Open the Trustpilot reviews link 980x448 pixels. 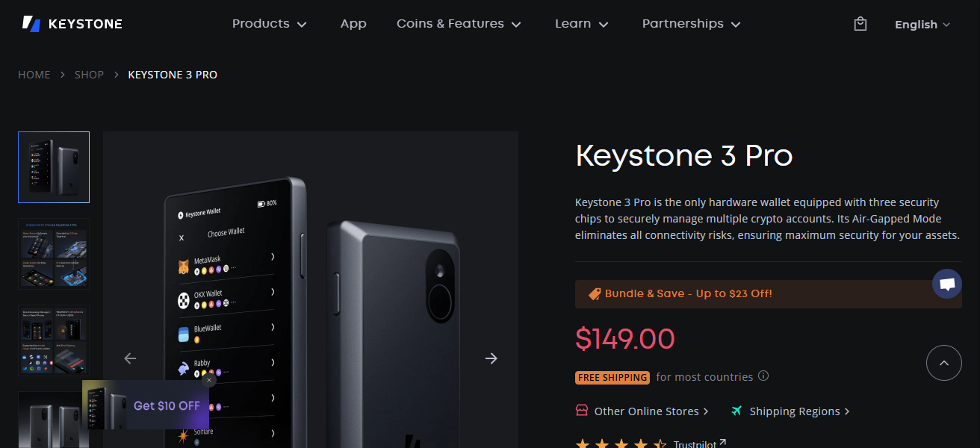pyautogui.click(x=695, y=444)
